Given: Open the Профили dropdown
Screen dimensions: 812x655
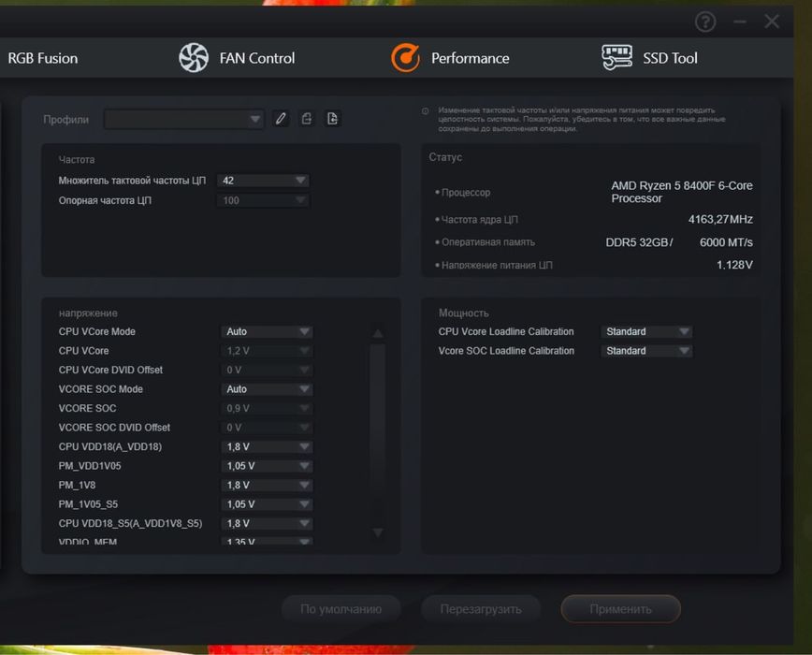Looking at the screenshot, I should (x=184, y=119).
